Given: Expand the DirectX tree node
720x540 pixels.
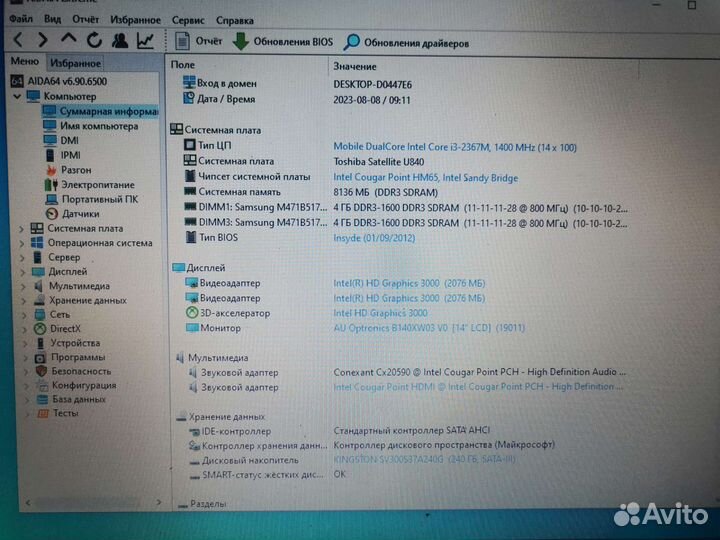Looking at the screenshot, I should click(x=25, y=329).
